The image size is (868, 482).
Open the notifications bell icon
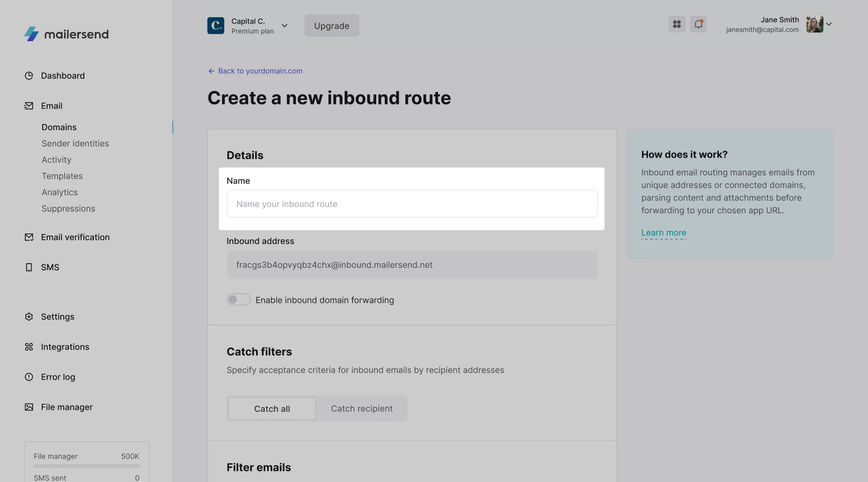(698, 24)
